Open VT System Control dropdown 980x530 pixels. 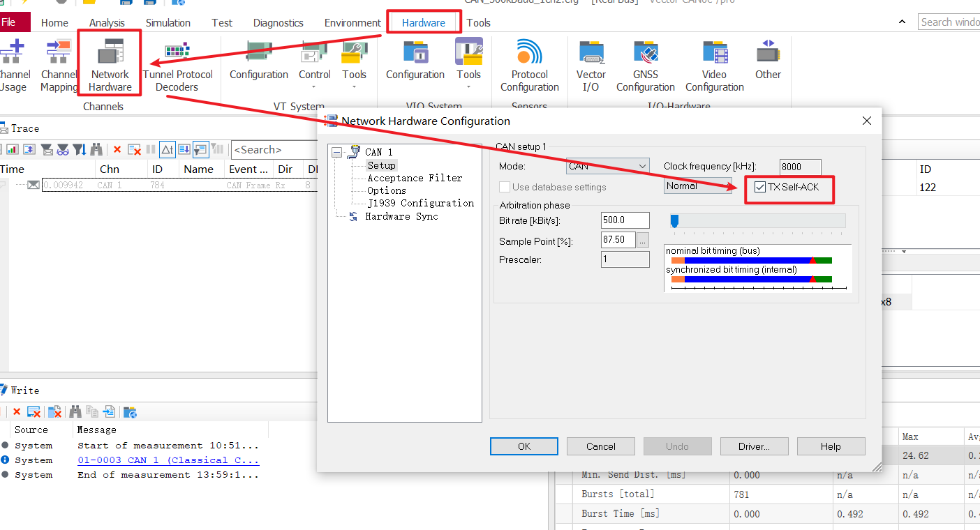coord(315,66)
